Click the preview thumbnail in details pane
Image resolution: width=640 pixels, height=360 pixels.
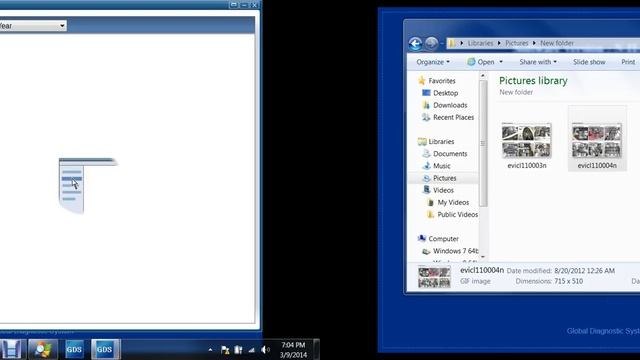pos(434,277)
